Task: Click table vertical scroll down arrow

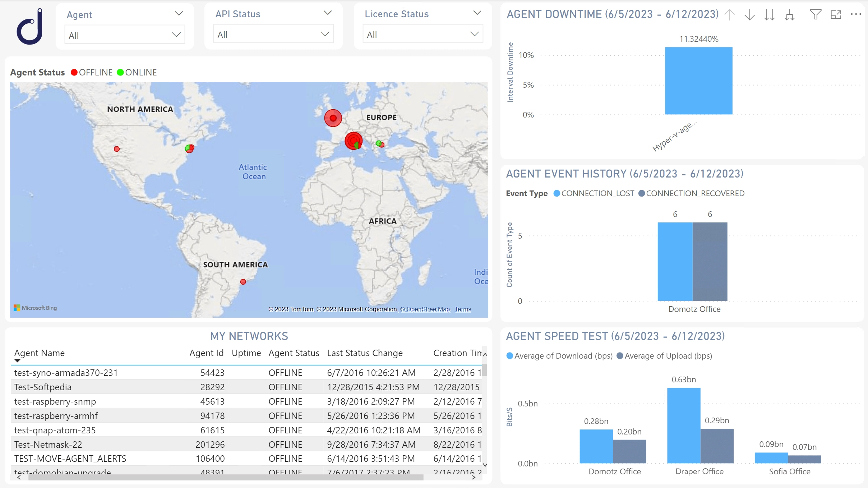Action: [x=485, y=465]
